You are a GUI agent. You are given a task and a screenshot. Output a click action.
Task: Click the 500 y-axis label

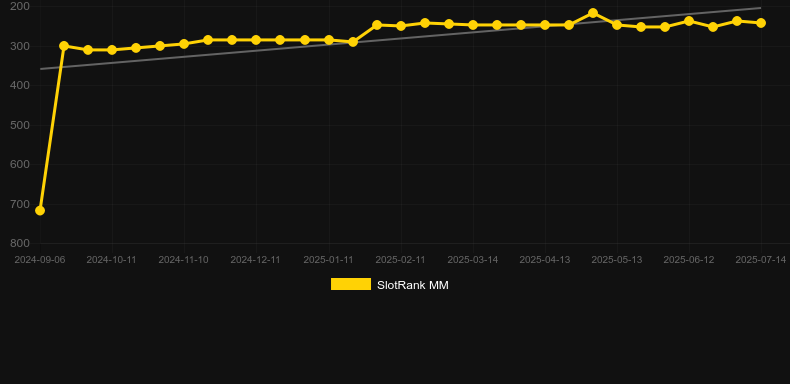(x=20, y=125)
